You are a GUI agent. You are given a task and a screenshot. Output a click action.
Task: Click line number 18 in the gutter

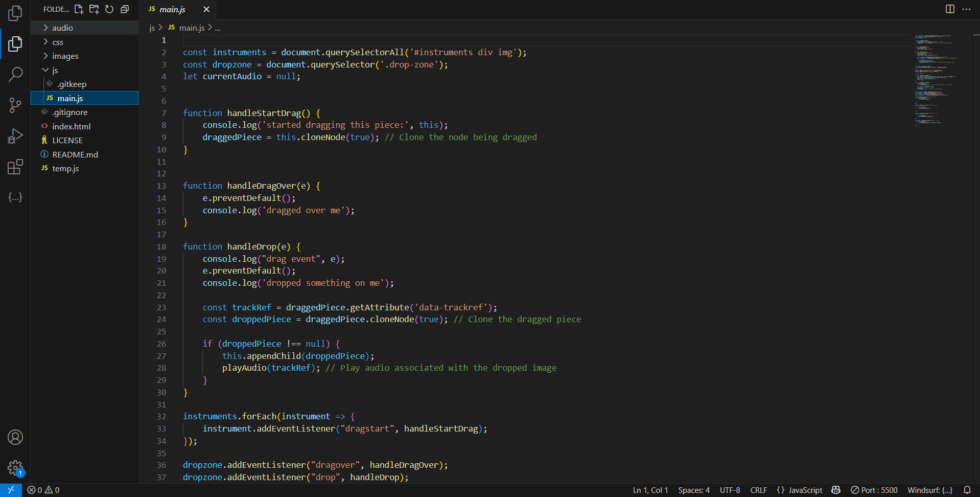point(161,246)
